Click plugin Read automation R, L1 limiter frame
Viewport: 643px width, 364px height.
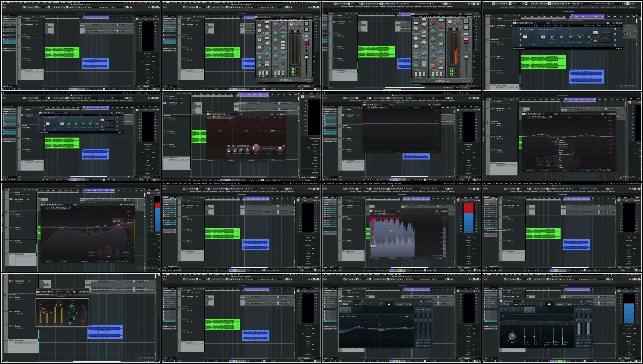pyautogui.click(x=43, y=292)
